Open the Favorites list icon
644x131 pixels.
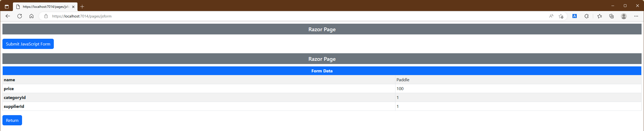600,16
